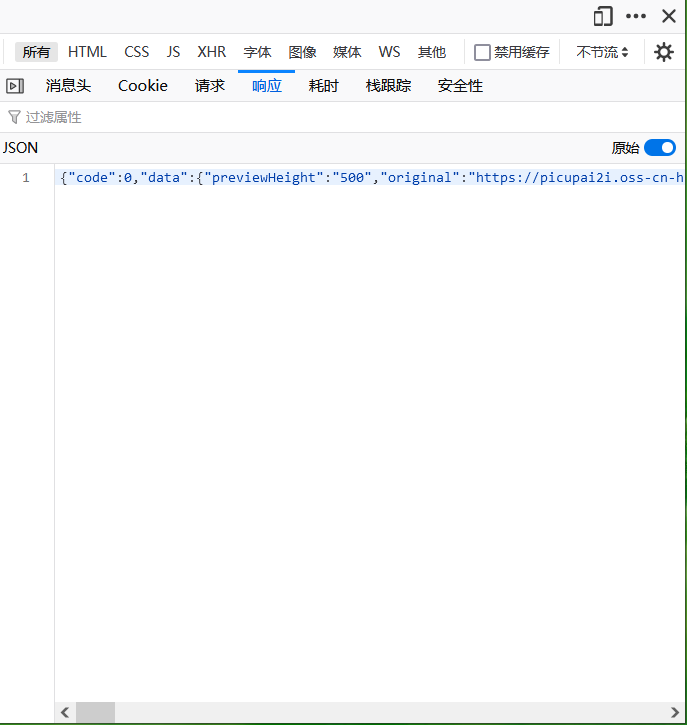Filter requests by XHR type
Viewport: 687px width, 725px height.
click(212, 52)
